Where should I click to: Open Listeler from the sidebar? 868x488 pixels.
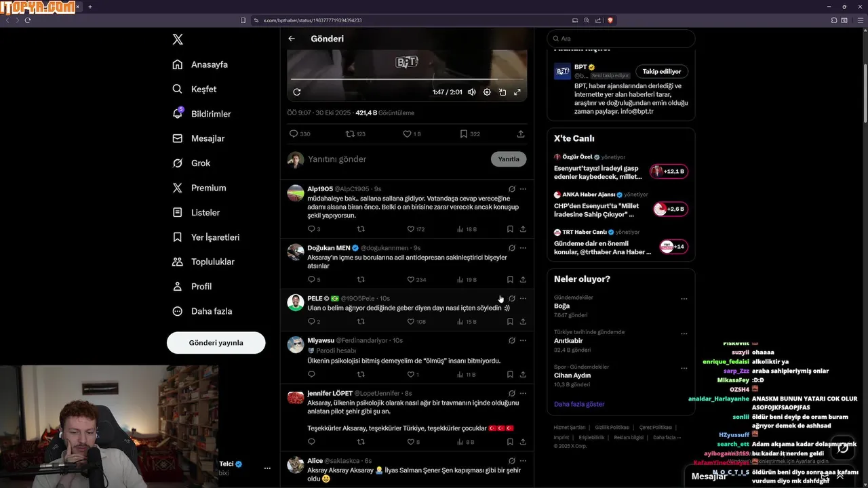coord(196,212)
